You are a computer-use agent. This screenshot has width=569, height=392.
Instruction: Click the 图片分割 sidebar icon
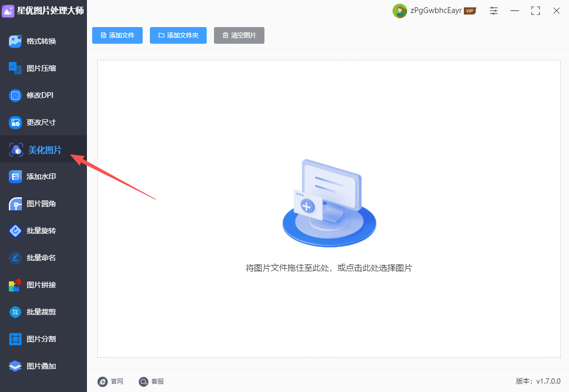pyautogui.click(x=15, y=339)
